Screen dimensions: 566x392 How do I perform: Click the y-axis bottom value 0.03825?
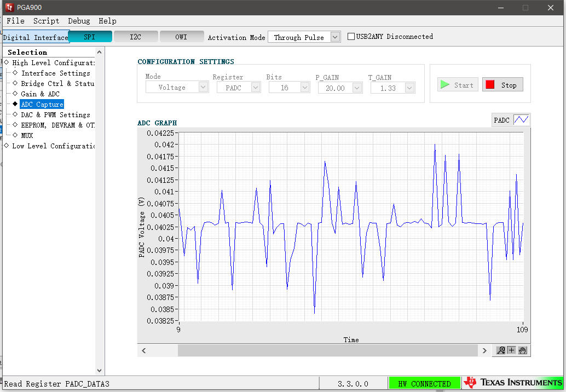pos(160,320)
